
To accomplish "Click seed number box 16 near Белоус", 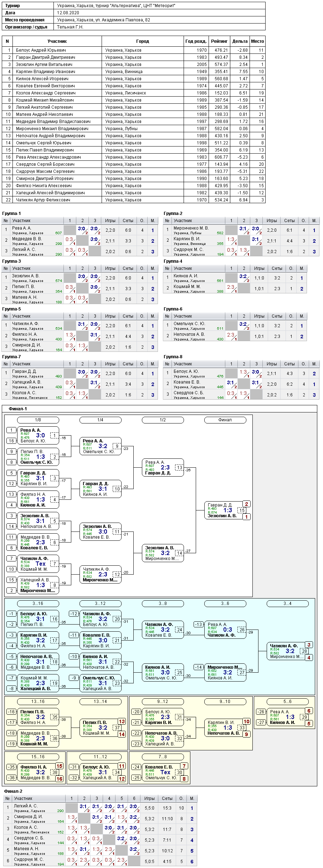I will pyautogui.click(x=11, y=441).
